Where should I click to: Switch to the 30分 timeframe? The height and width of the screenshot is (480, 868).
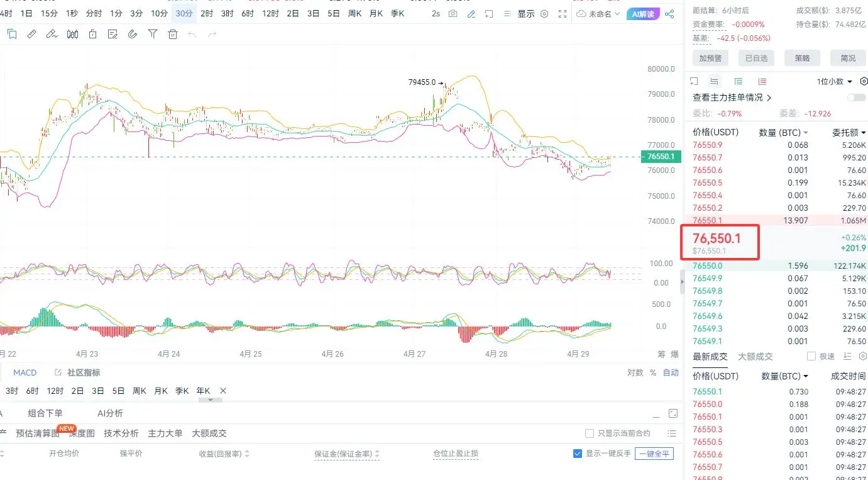[185, 13]
